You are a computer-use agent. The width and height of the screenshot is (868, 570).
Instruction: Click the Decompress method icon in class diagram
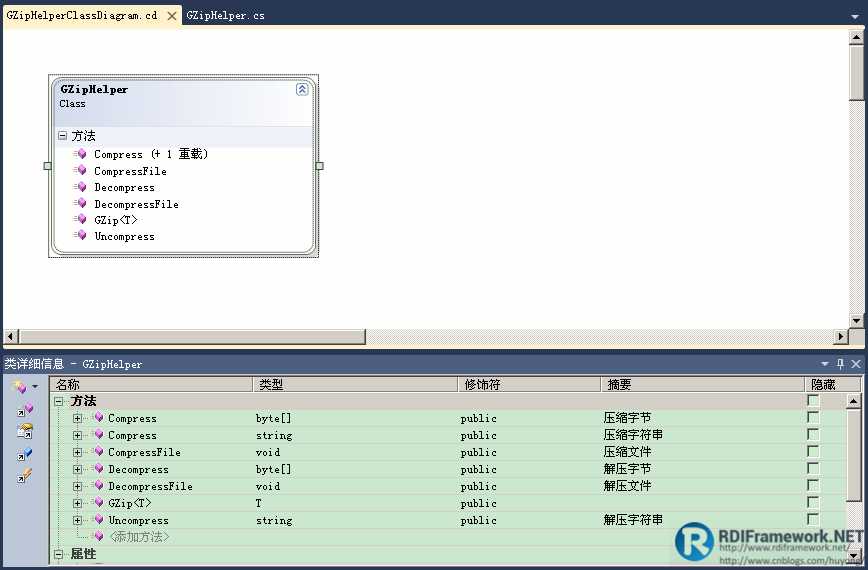(80, 187)
